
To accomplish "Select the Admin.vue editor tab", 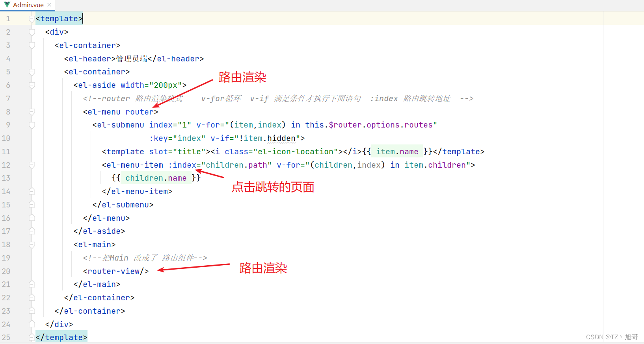I will coord(28,5).
